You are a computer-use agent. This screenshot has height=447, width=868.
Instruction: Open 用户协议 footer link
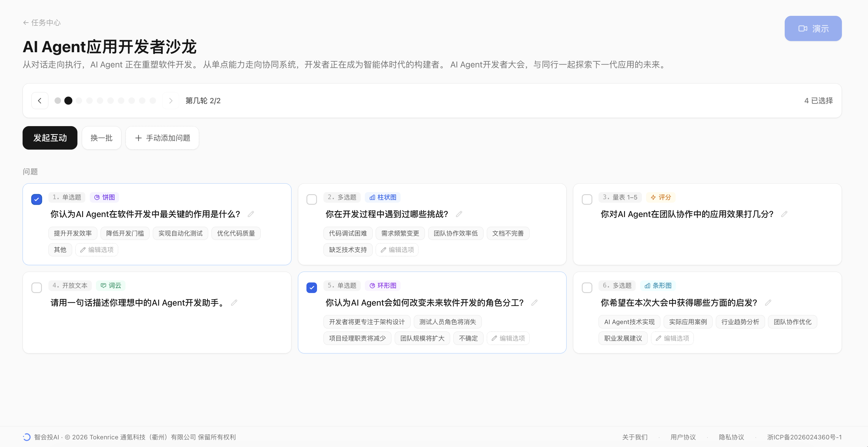tap(683, 437)
